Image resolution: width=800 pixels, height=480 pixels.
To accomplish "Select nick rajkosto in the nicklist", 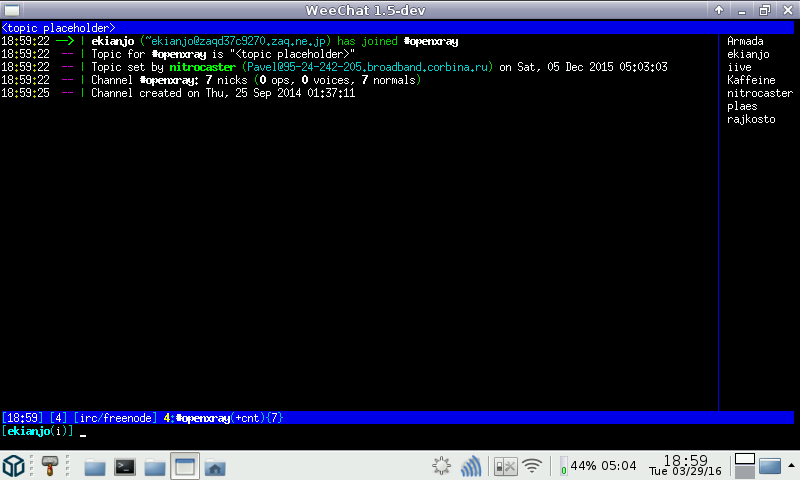I will point(751,119).
